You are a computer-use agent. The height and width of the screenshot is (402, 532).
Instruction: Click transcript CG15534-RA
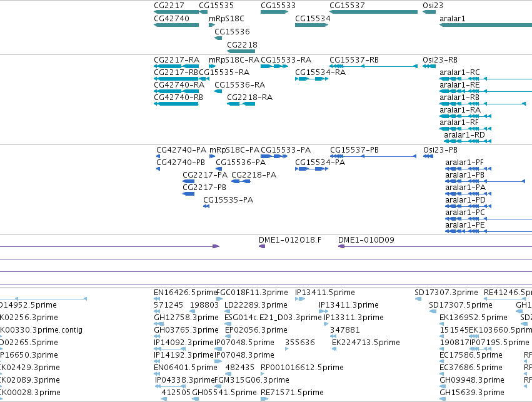[320, 73]
